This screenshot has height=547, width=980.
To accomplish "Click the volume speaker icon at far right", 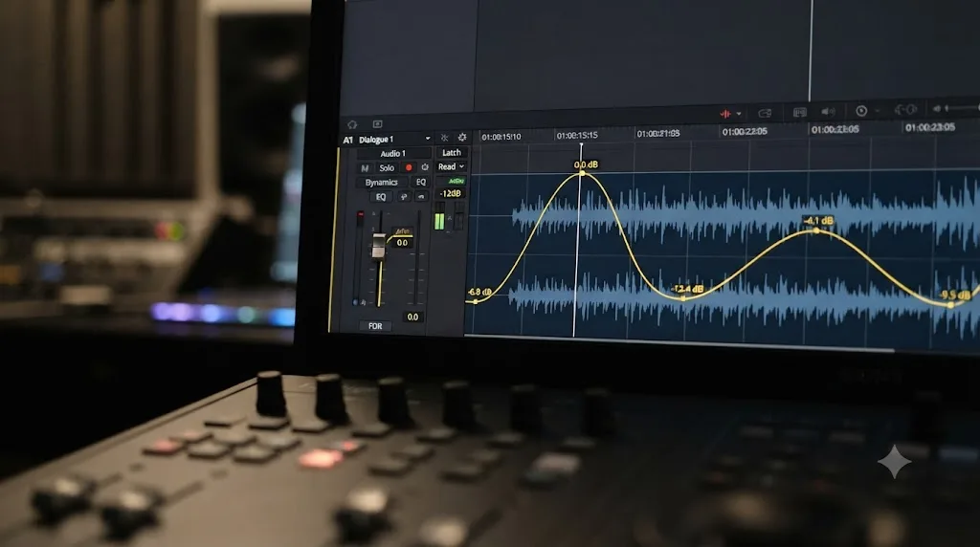I will click(937, 109).
